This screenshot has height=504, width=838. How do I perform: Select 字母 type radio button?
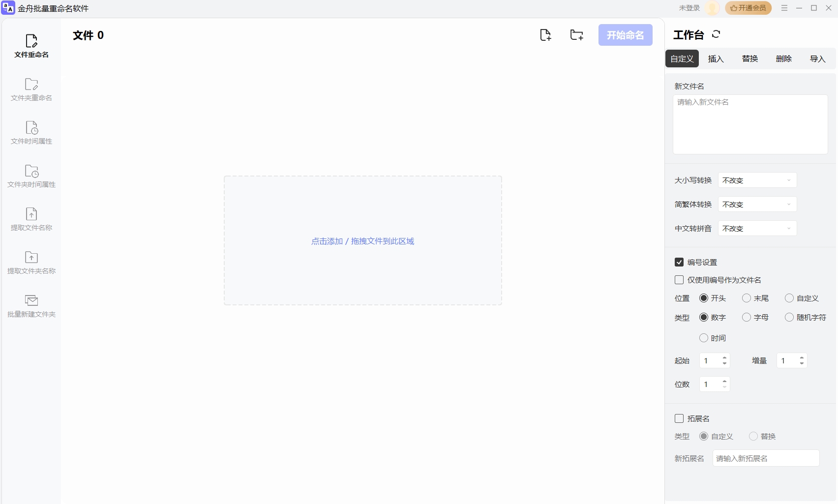[747, 317]
